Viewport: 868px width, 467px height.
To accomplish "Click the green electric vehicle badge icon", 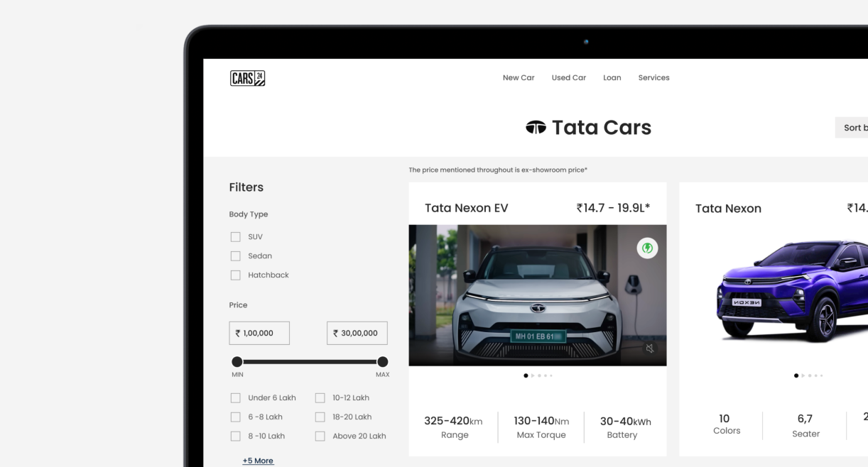I will [647, 248].
